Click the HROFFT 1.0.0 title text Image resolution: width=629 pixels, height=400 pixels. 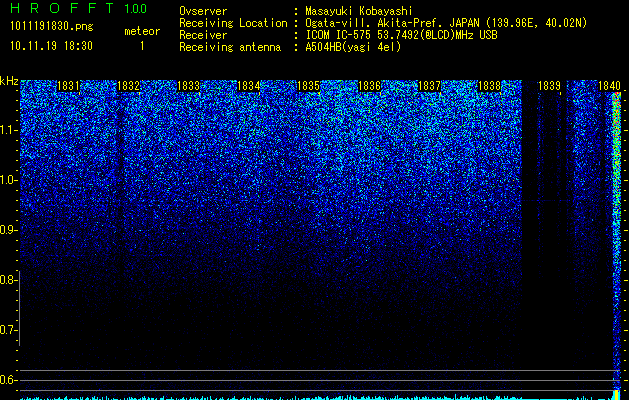[79, 8]
